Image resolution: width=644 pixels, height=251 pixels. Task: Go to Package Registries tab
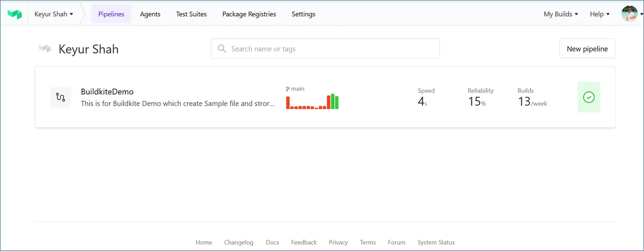(249, 14)
